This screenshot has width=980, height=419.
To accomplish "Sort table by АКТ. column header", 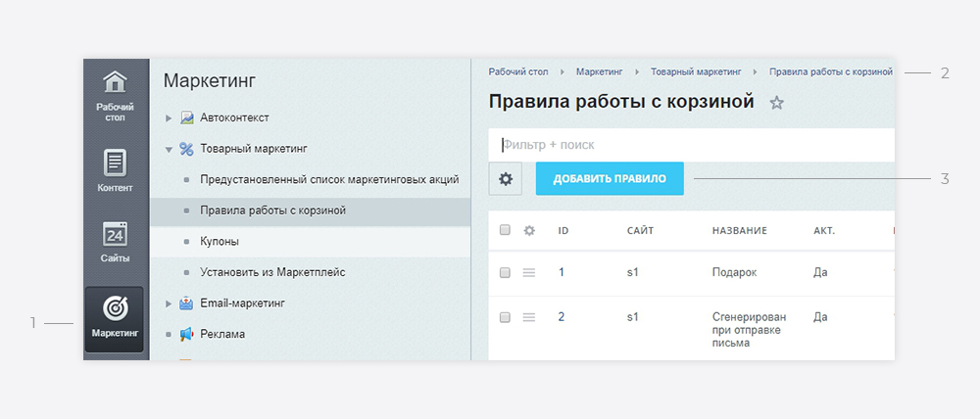I will 824,230.
